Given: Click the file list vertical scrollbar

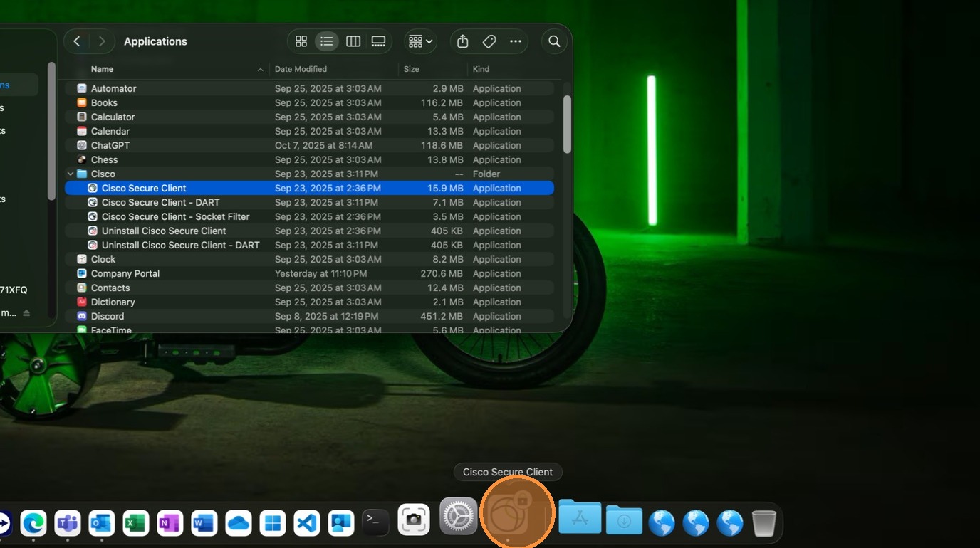Looking at the screenshot, I should coord(567,125).
